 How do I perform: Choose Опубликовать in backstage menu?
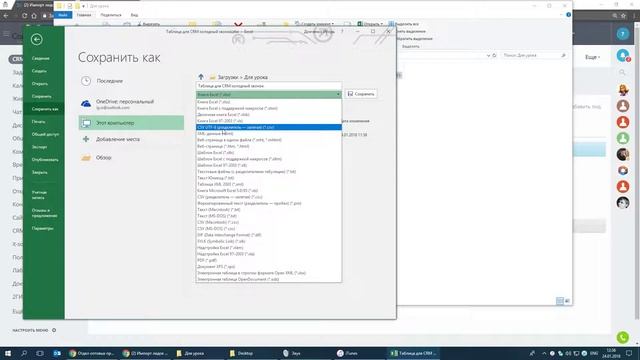pyautogui.click(x=45, y=160)
